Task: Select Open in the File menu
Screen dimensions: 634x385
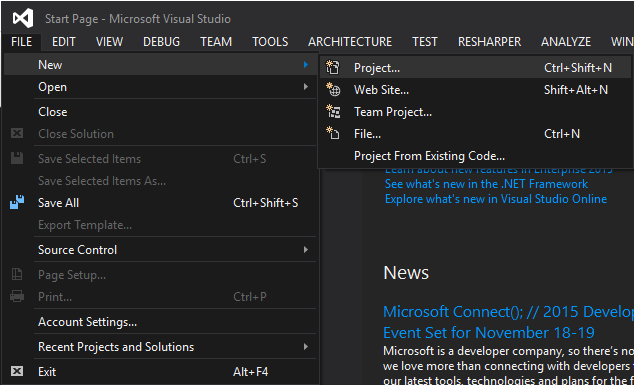Action: pyautogui.click(x=161, y=87)
